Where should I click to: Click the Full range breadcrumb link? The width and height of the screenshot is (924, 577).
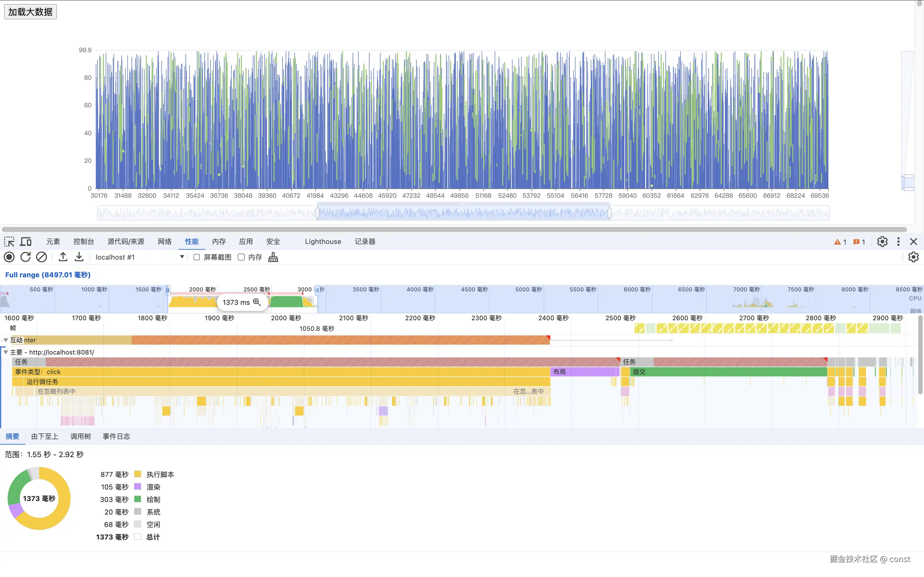pyautogui.click(x=48, y=275)
